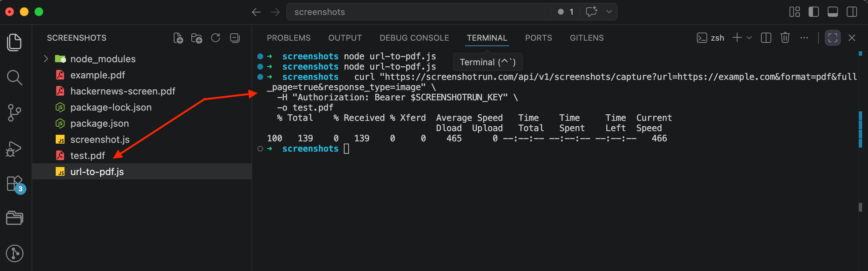This screenshot has height=271, width=868.
Task: Open package-lock.json file
Action: pos(141,107)
